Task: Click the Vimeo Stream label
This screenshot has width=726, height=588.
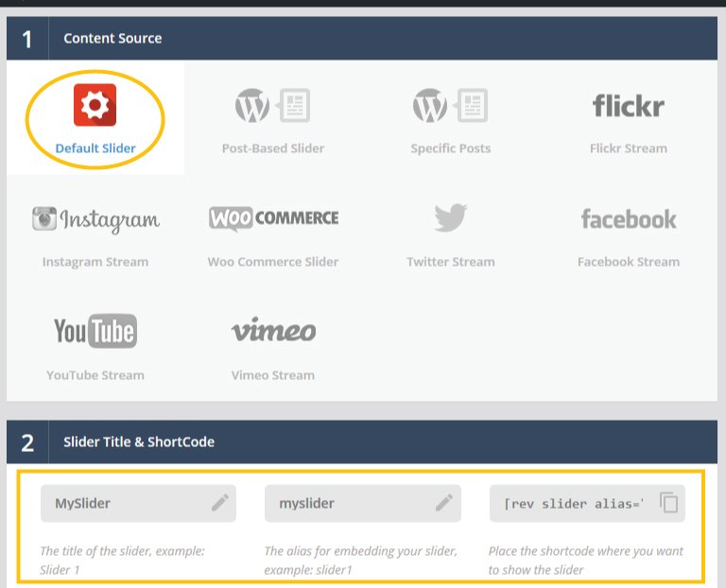Action: click(x=272, y=375)
